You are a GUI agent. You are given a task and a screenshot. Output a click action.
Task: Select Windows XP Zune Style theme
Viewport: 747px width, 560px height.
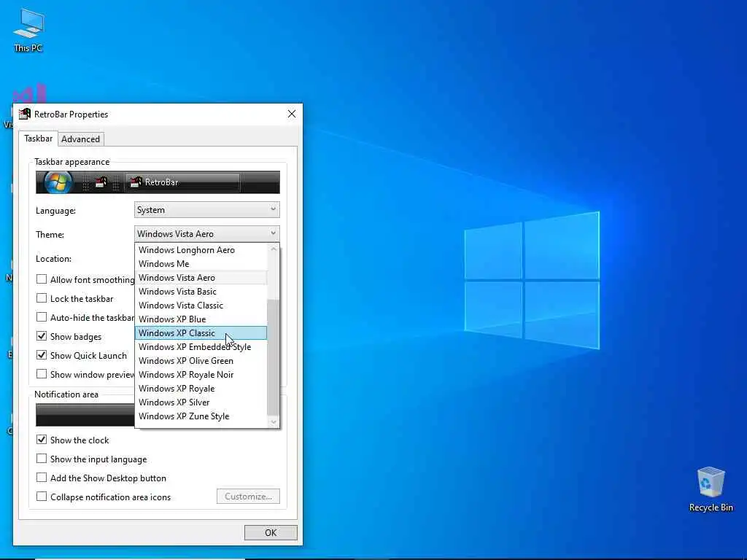[201, 416]
